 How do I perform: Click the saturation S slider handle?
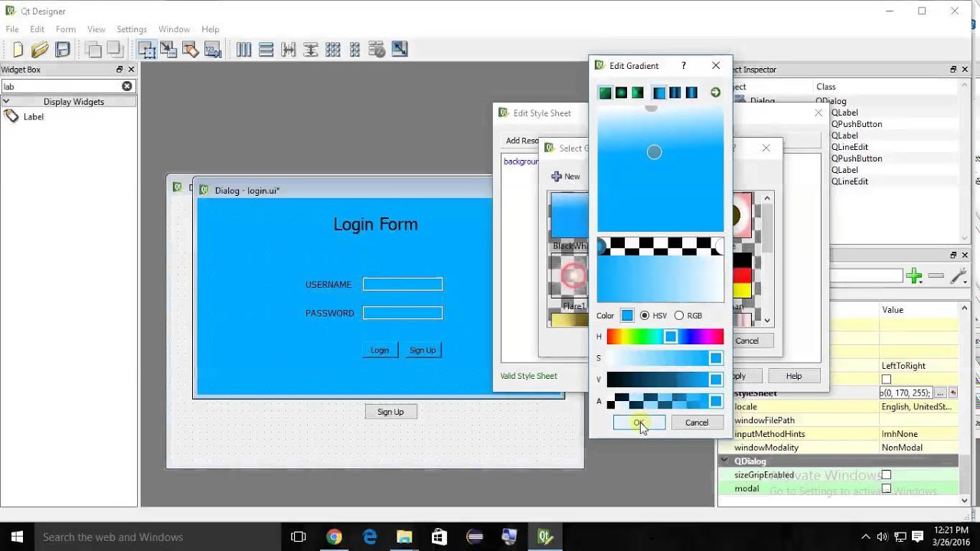716,358
